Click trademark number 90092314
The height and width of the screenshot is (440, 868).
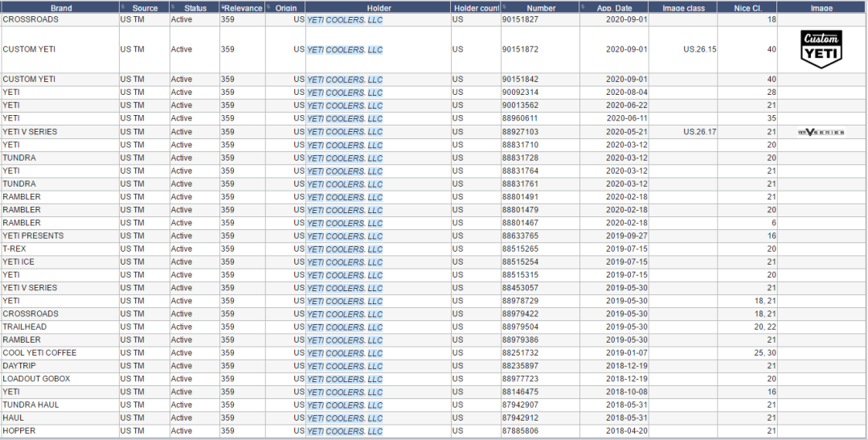(x=520, y=93)
